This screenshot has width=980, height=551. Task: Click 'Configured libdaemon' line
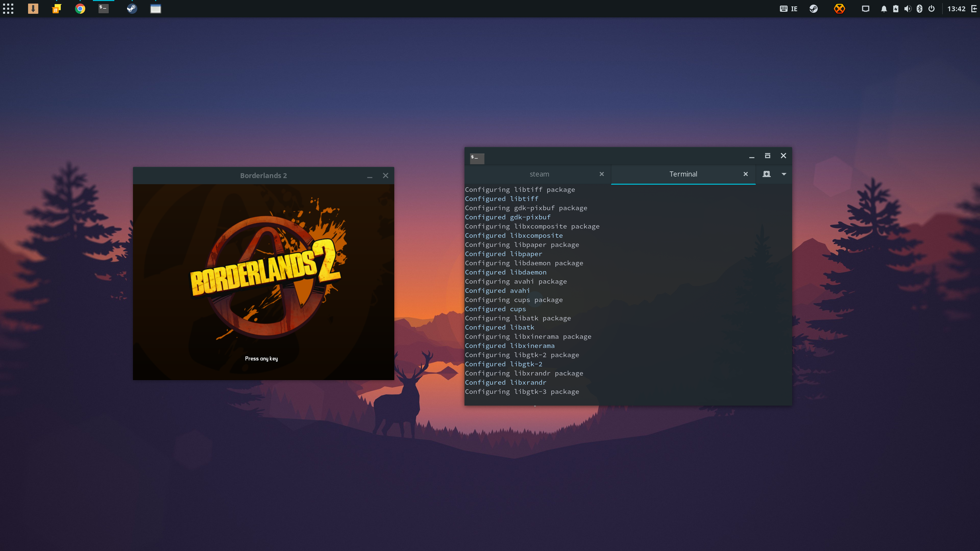[506, 272]
